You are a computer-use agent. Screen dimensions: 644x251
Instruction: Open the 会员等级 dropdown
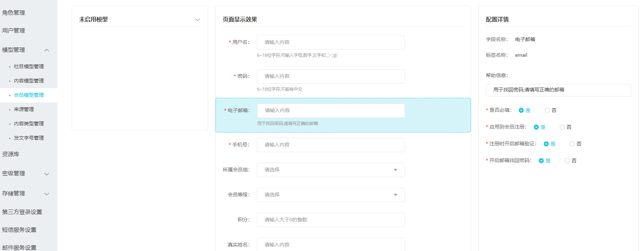coord(330,195)
